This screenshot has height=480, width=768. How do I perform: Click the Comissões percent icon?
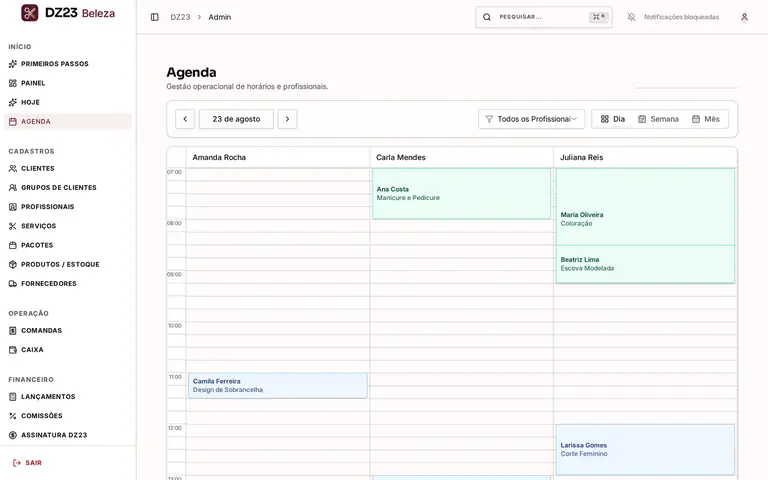click(13, 416)
